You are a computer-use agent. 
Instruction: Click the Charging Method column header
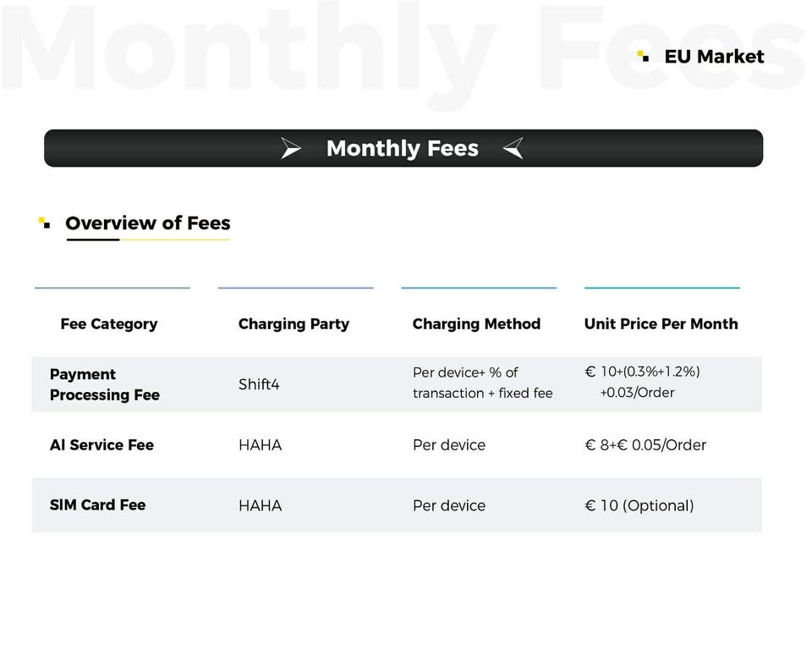click(476, 324)
